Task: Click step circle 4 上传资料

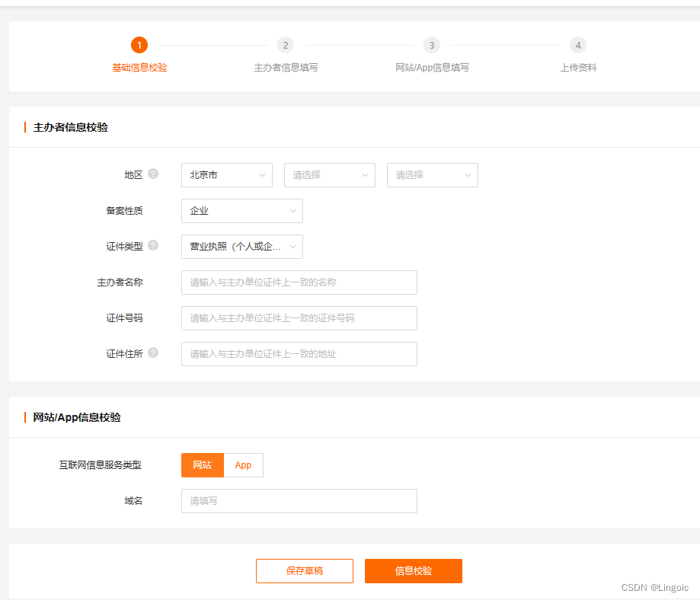Action: [577, 45]
